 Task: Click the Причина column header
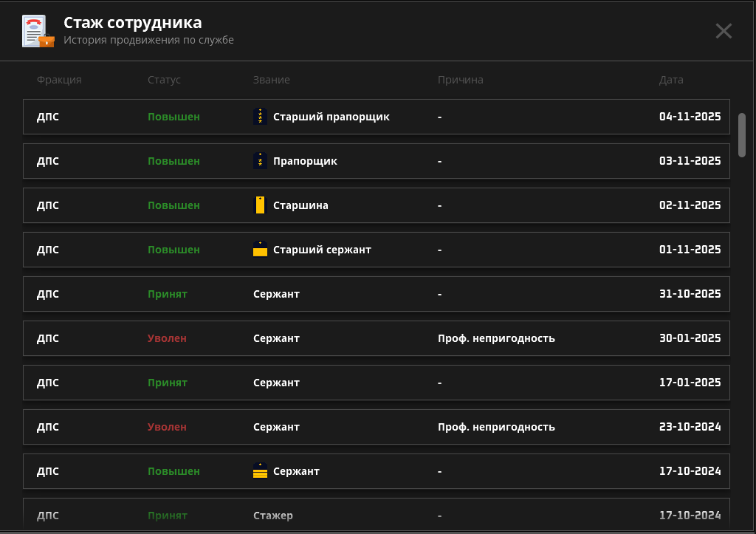(460, 80)
